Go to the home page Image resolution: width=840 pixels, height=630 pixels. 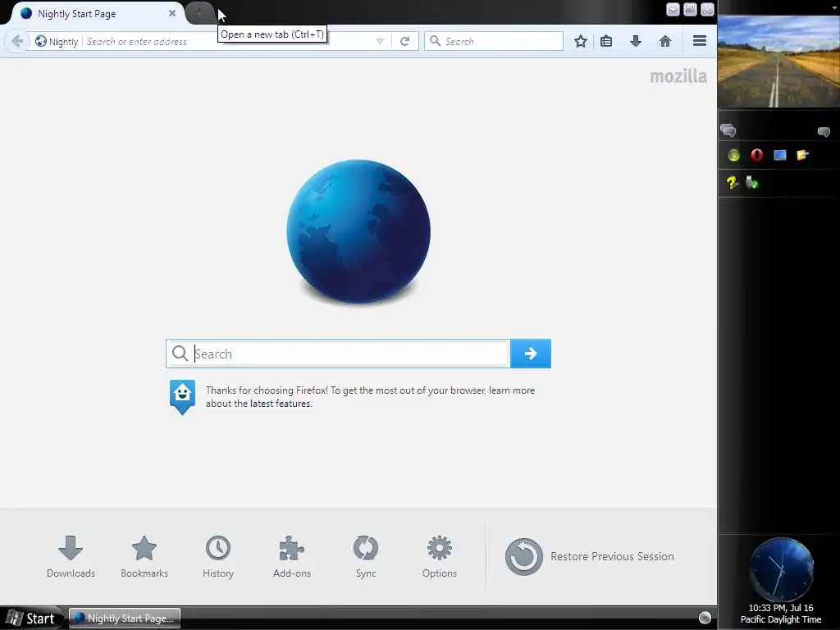coord(665,41)
